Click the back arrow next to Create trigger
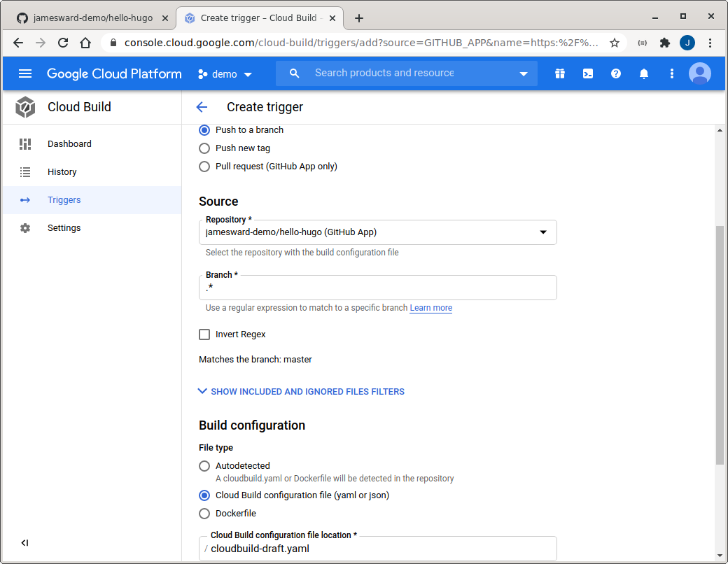 coord(202,107)
